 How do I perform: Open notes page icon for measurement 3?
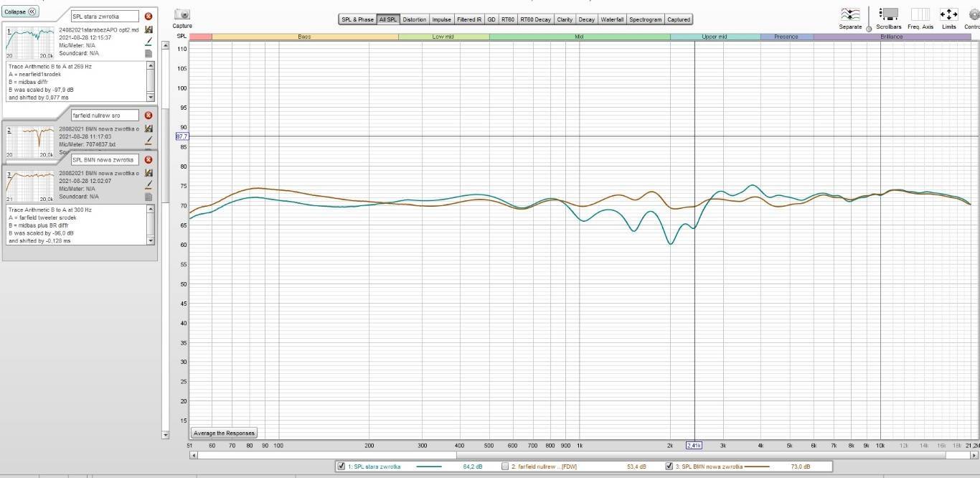tap(149, 197)
